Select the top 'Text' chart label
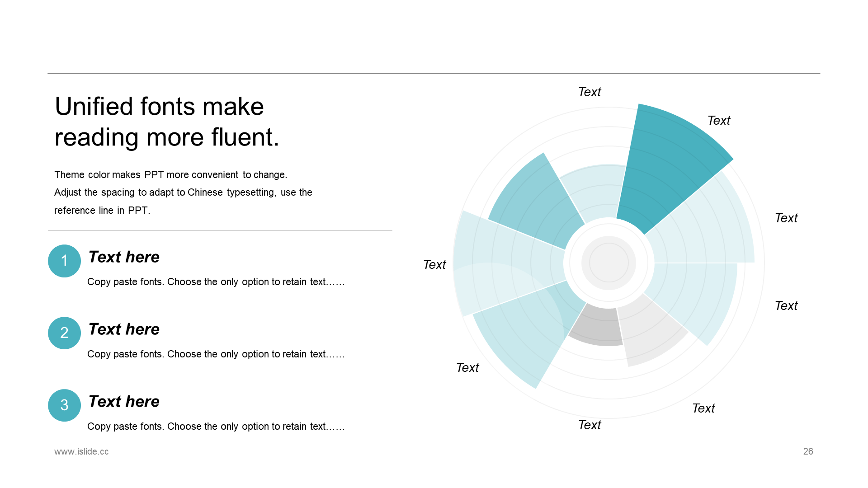Image resolution: width=868 pixels, height=488 pixels. pos(590,92)
